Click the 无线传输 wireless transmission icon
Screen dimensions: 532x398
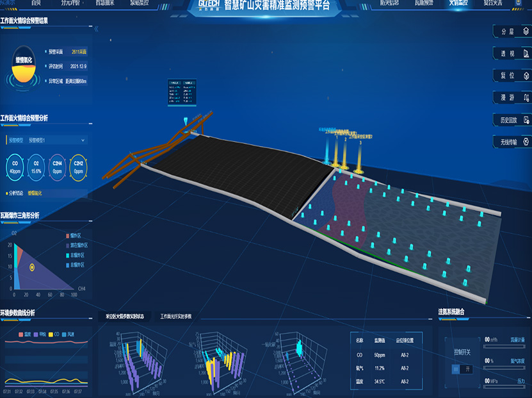[x=526, y=142]
